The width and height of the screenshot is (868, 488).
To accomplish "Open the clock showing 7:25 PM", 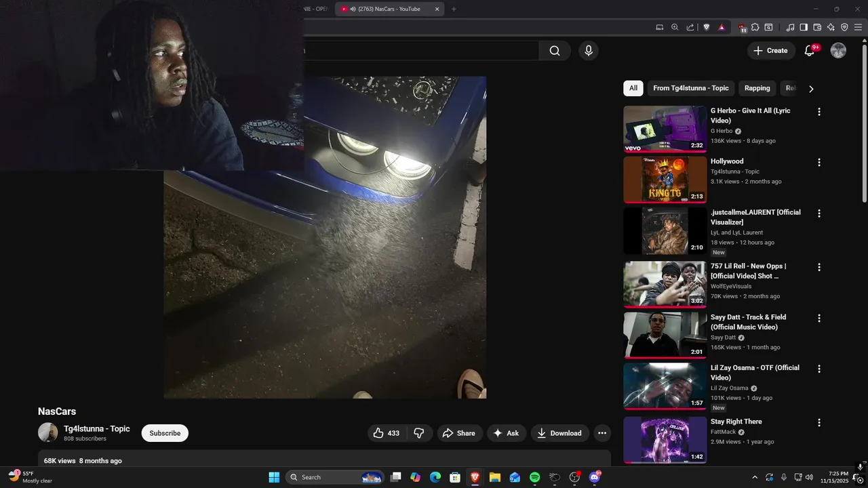I will (834, 477).
